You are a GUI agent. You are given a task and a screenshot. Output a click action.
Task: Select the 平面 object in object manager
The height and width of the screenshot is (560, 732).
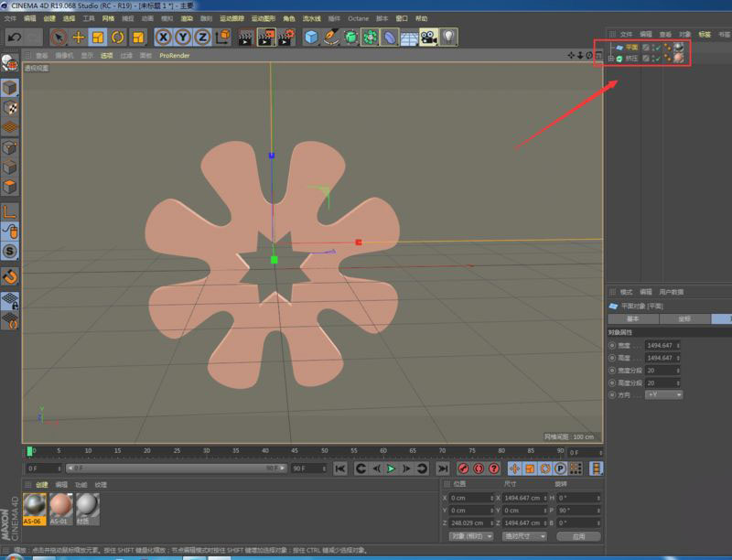tap(631, 48)
